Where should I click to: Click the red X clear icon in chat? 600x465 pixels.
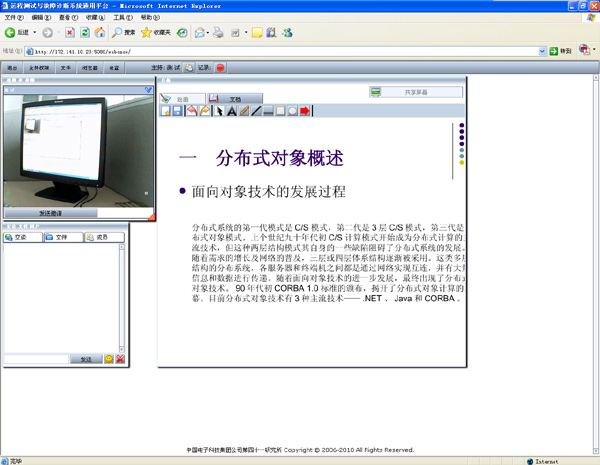pyautogui.click(x=120, y=359)
